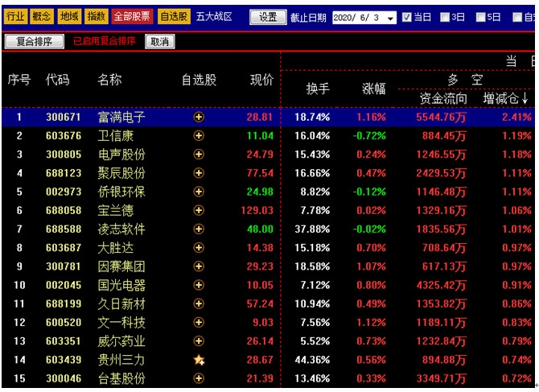Screen dimensions: 539x392
Task: Select stock name 大胜达
Action: click(116, 248)
